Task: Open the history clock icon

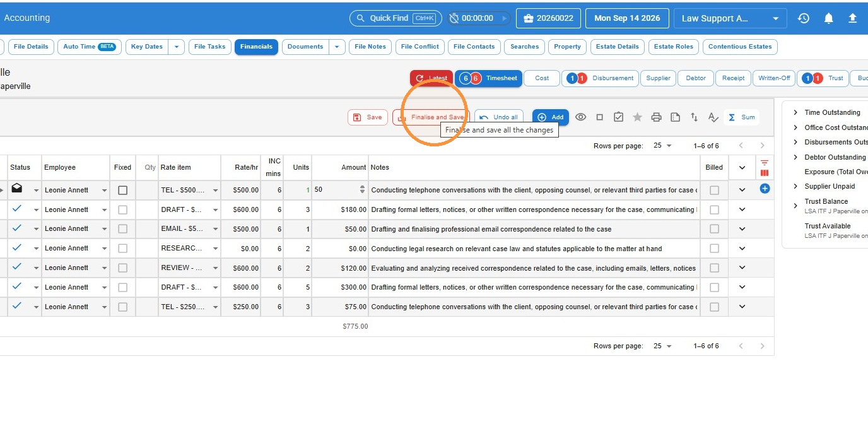Action: (x=804, y=18)
